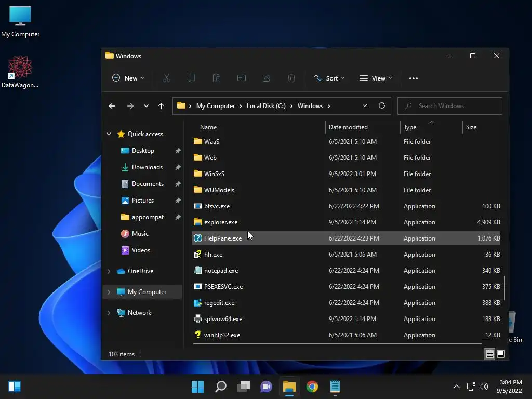Select the notepad.exe file icon
Viewport: 532px width, 399px height.
tap(197, 270)
